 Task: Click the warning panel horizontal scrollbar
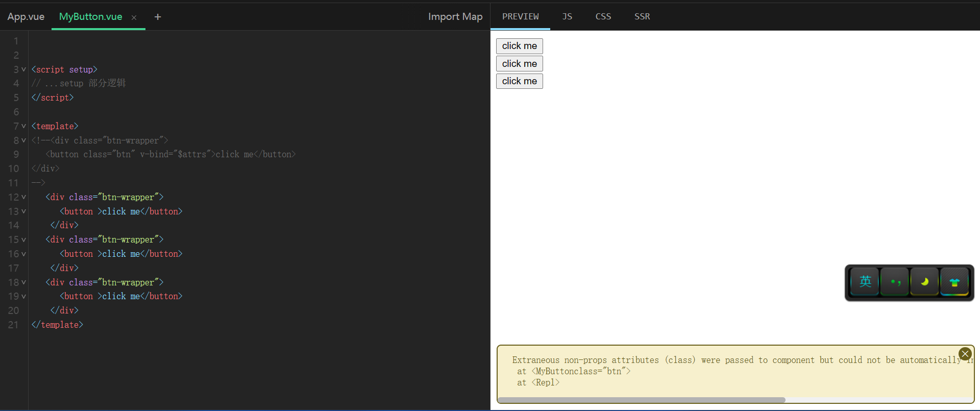pyautogui.click(x=642, y=400)
